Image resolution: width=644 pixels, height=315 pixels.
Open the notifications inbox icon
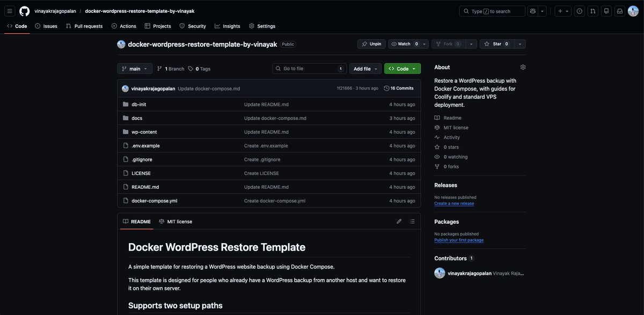click(x=620, y=11)
